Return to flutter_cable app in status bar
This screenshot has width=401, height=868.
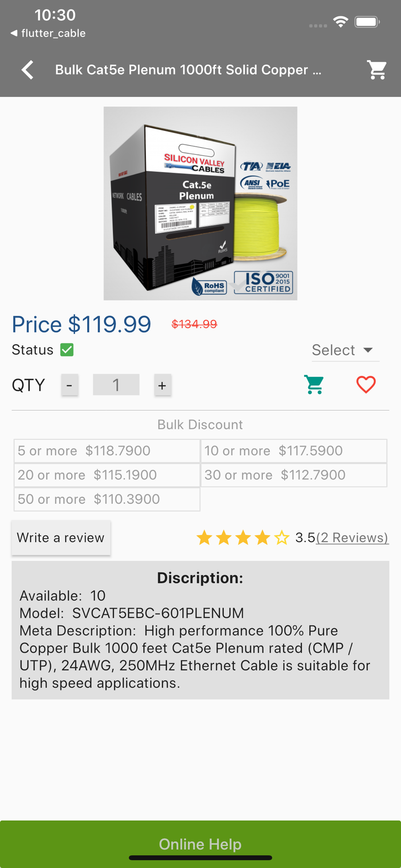pos(48,33)
